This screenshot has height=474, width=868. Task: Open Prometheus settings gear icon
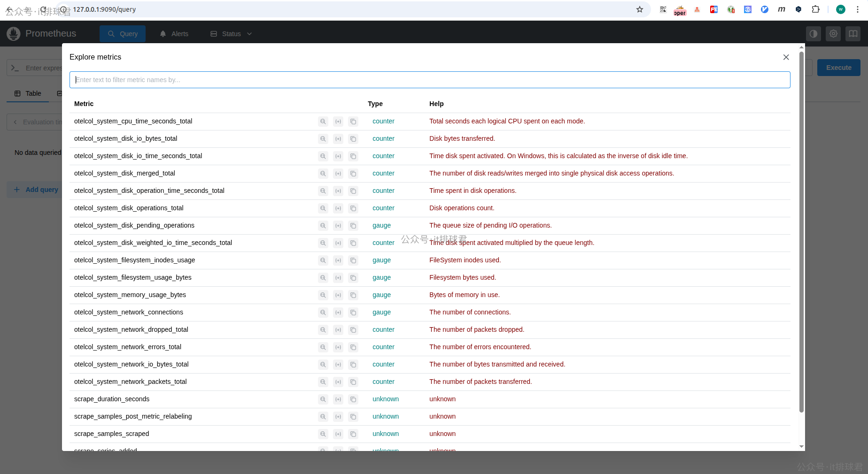pos(833,34)
